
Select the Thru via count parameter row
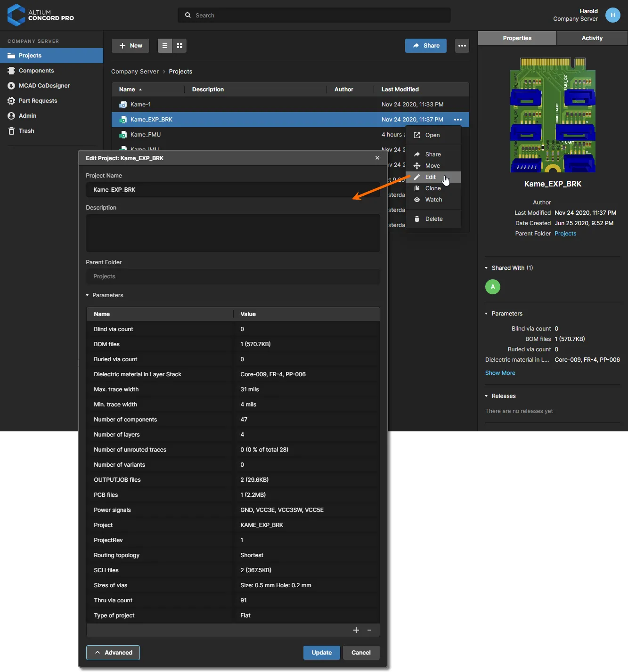233,600
